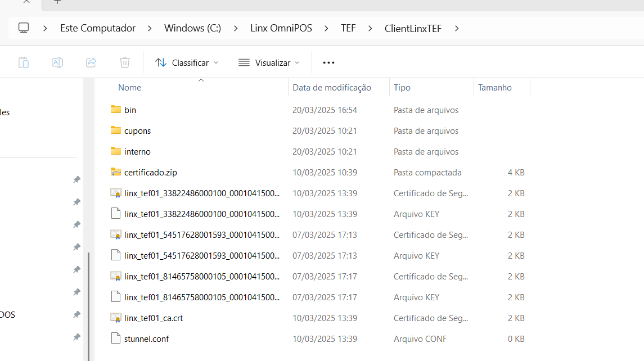Select KEY file icon for 33822486000100

tap(116, 214)
